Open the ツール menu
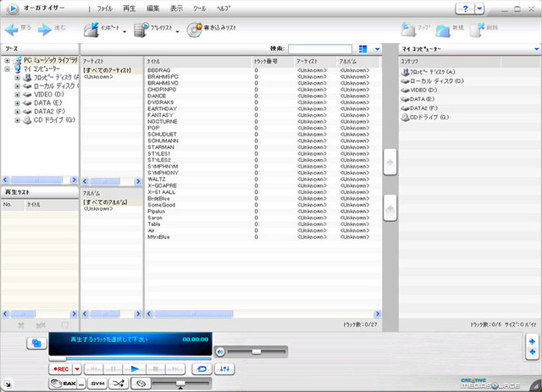542x392 pixels. 200,8
